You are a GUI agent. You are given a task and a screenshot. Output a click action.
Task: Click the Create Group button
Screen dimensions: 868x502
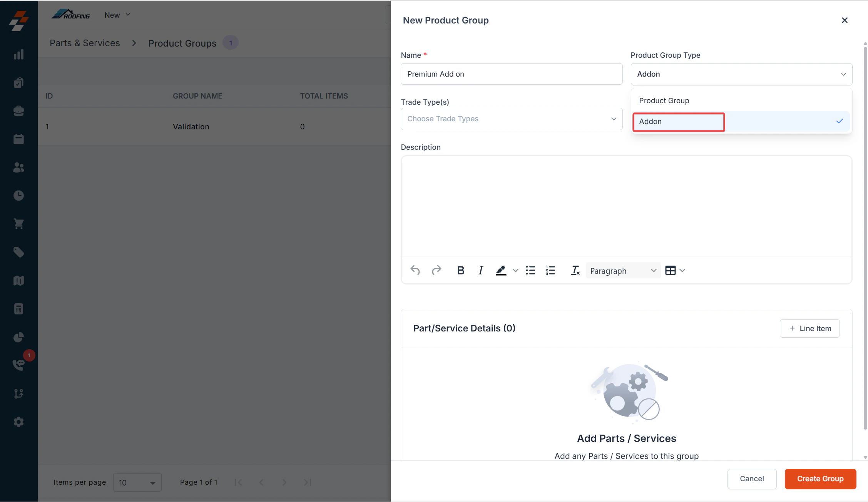820,479
